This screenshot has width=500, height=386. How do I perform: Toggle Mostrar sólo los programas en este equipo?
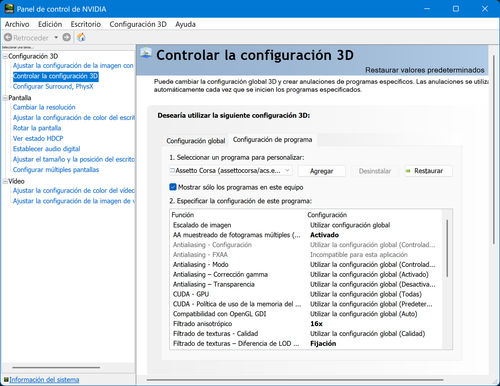pos(173,187)
